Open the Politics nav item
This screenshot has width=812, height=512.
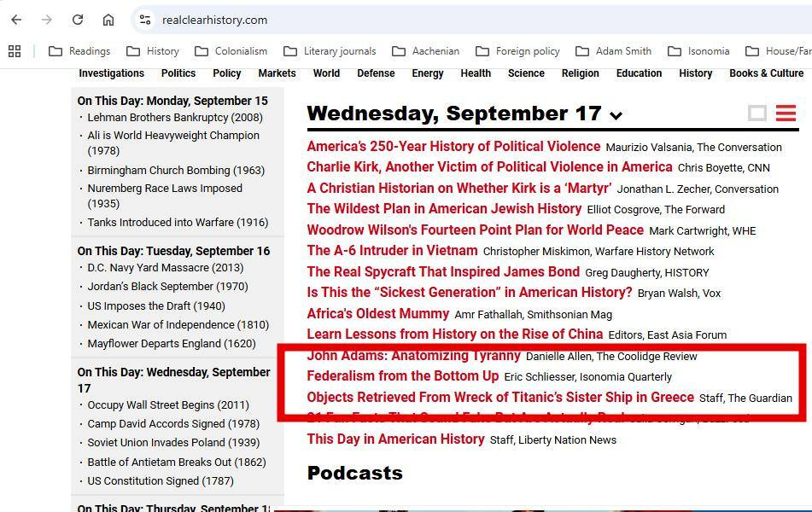coord(178,73)
